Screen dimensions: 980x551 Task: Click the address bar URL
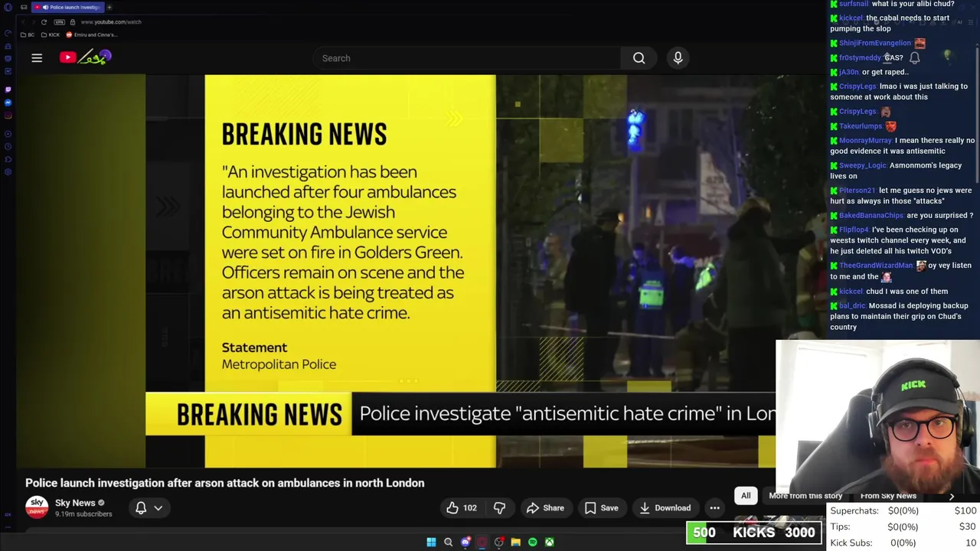[x=111, y=22]
